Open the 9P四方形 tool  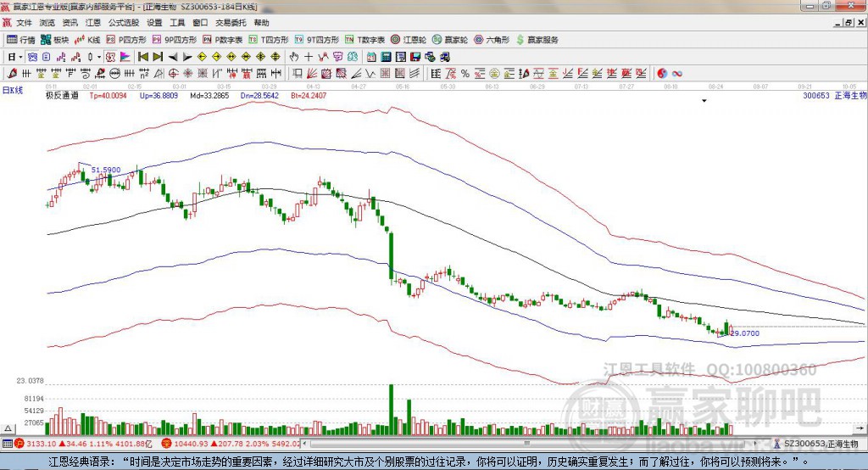[175, 40]
